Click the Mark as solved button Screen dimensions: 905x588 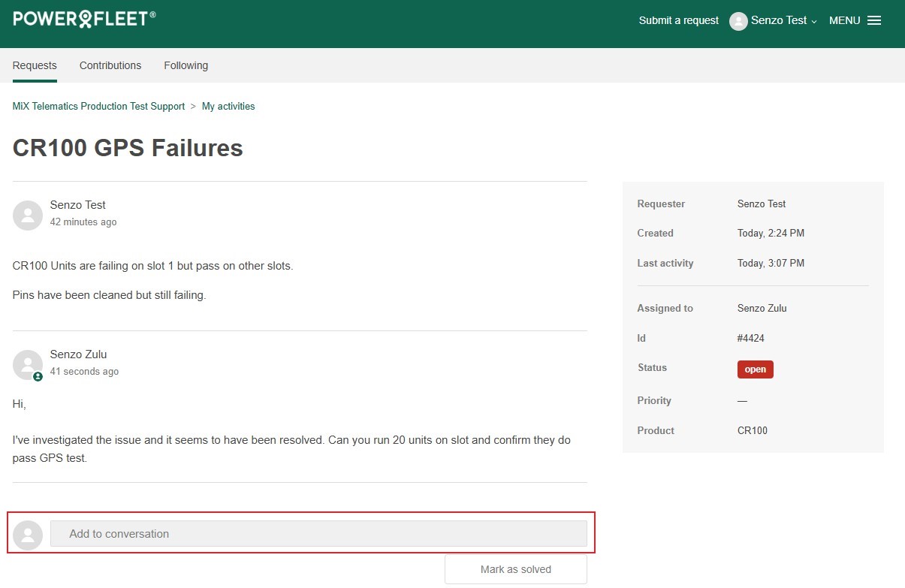[x=516, y=569]
